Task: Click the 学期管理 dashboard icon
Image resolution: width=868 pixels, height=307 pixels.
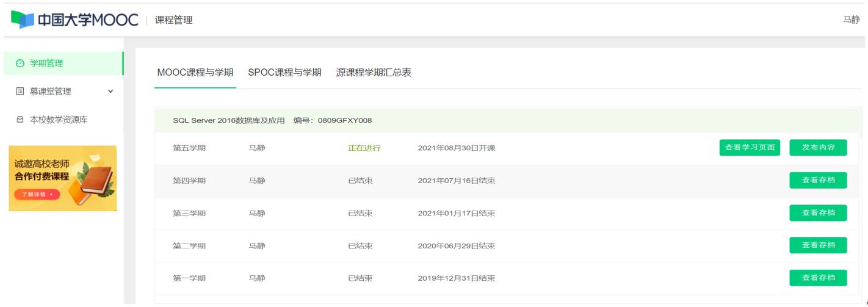Action: pos(20,63)
